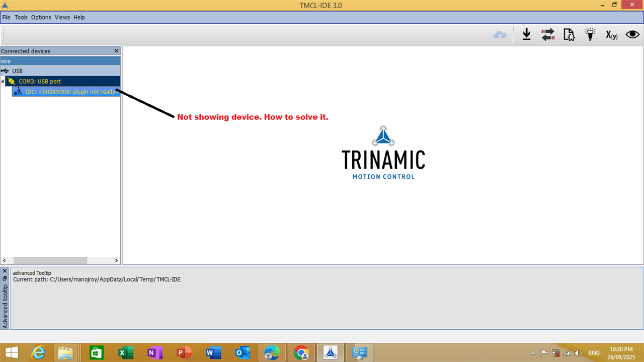Launch Internet Explorer from the taskbar

coord(38,352)
